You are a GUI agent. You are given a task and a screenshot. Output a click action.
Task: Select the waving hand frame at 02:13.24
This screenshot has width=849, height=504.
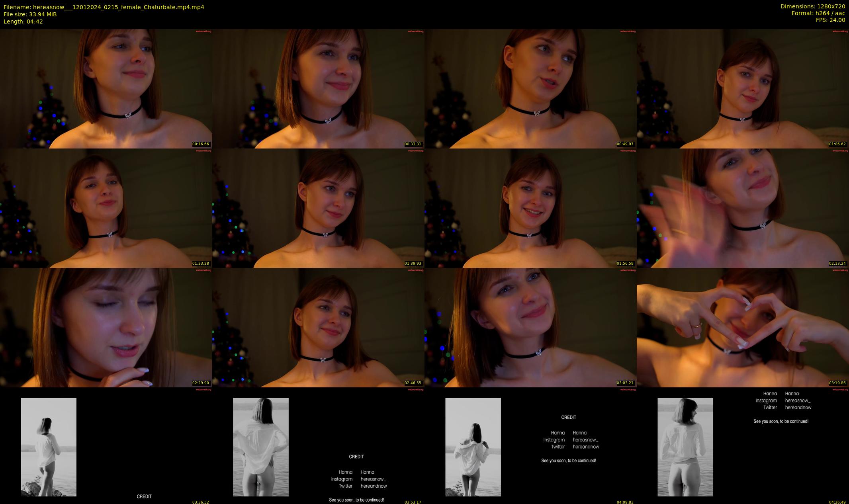[x=743, y=208]
